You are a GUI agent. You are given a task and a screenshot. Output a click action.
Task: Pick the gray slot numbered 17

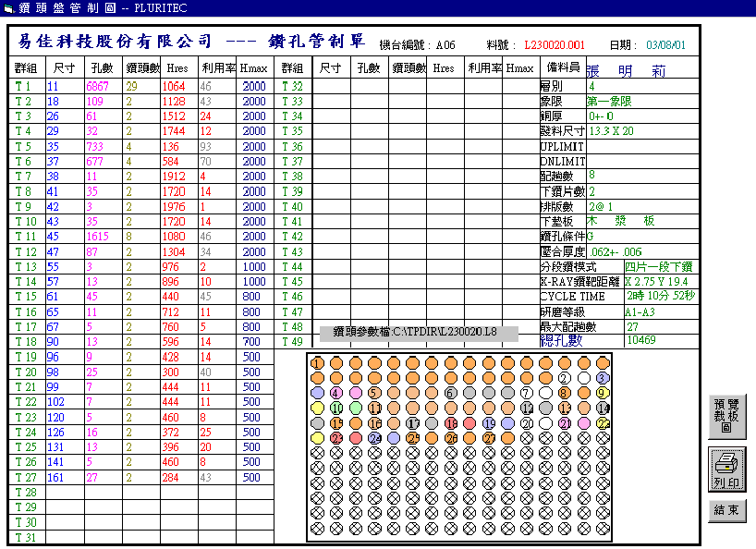point(412,423)
